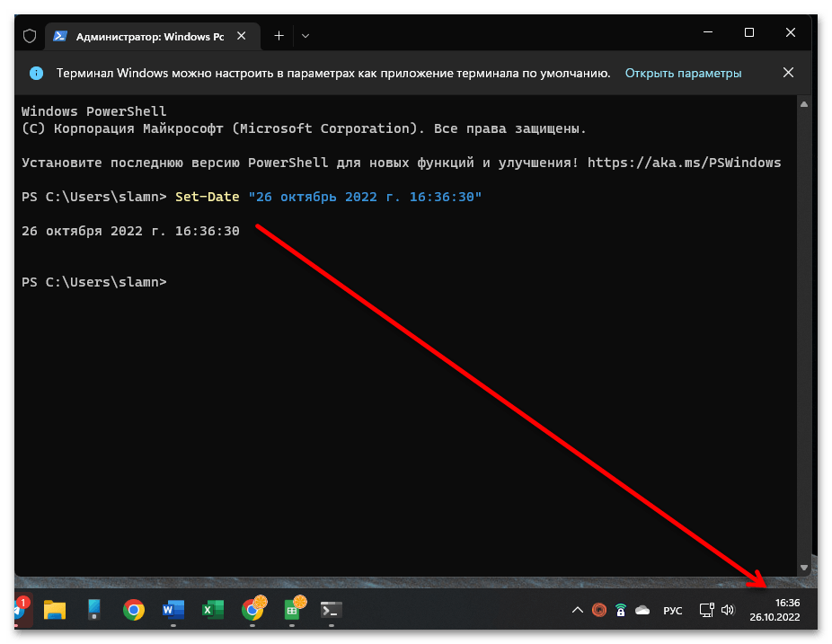Launch Google Chrome from the taskbar

tap(134, 610)
